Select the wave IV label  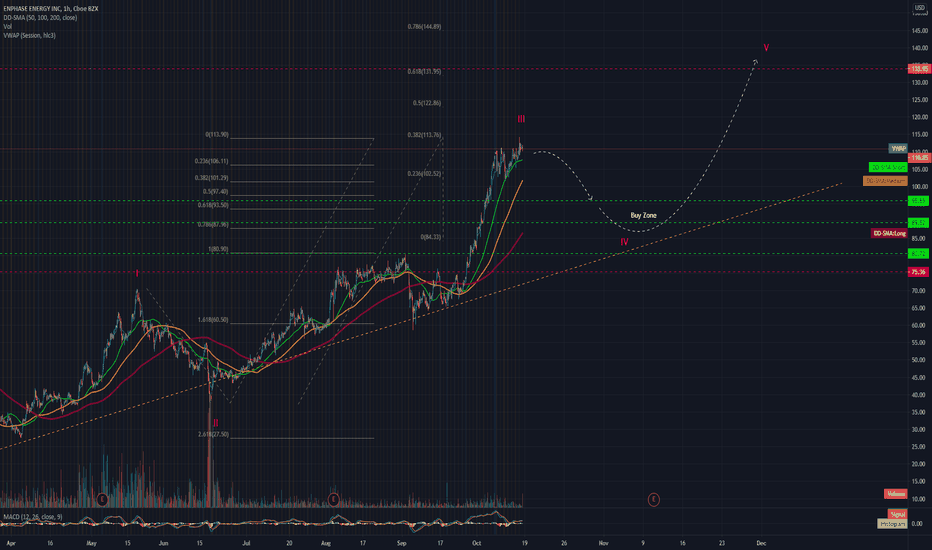click(x=624, y=242)
